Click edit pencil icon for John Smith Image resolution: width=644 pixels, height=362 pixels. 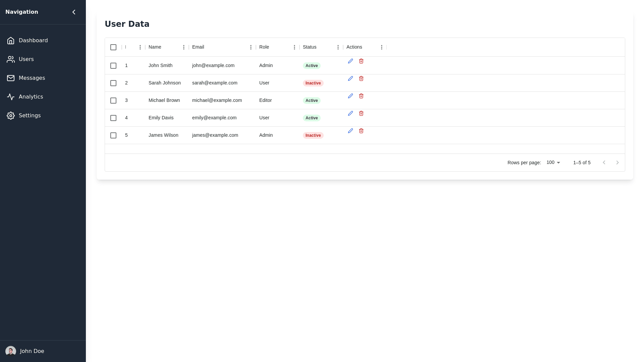pos(351,61)
